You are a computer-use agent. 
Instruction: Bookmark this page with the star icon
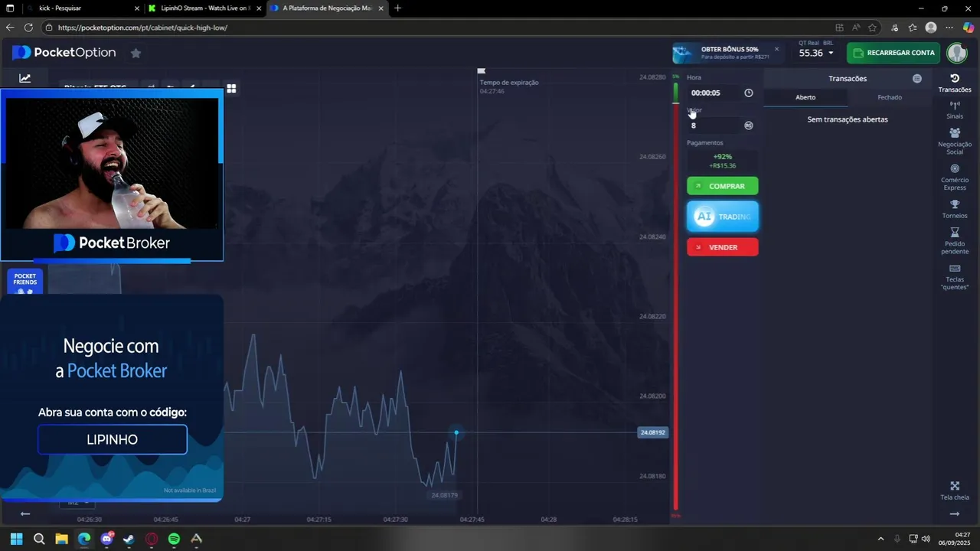(872, 28)
